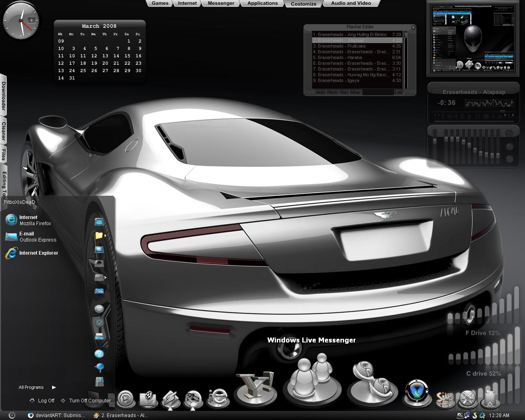
Task: Click the dinosaur head dock icon
Action: point(193,399)
